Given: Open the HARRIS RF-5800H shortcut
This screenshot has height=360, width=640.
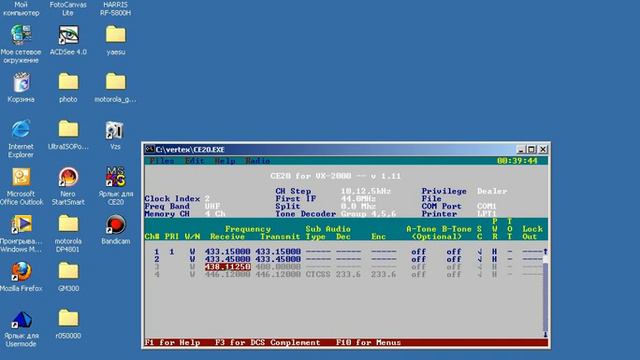Looking at the screenshot, I should click(116, 8).
